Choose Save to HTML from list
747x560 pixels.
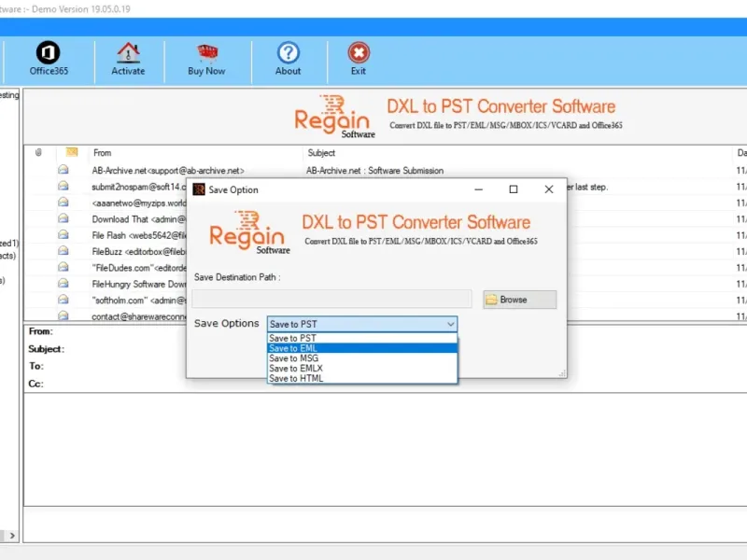tap(362, 378)
